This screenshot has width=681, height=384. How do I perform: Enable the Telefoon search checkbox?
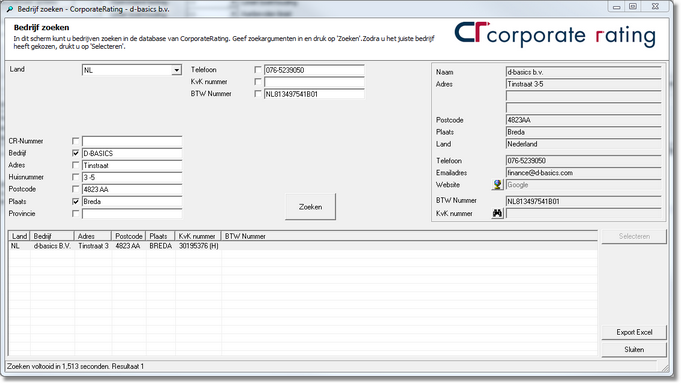[258, 70]
